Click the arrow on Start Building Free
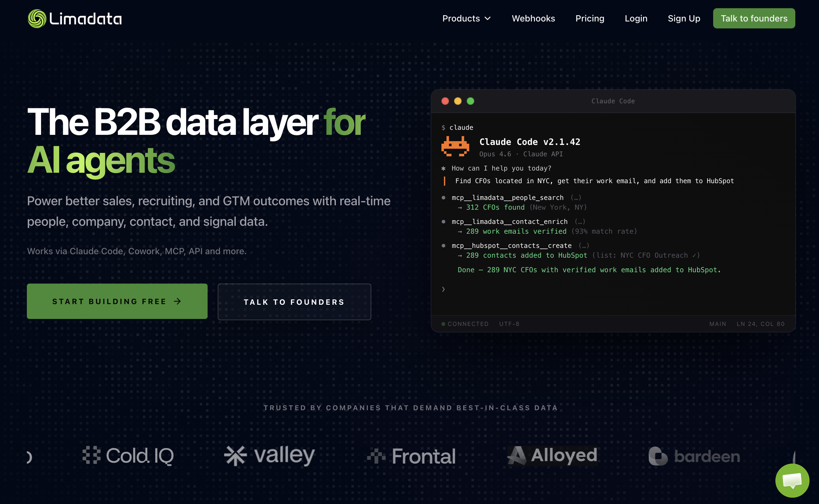Image resolution: width=819 pixels, height=504 pixels. click(177, 301)
